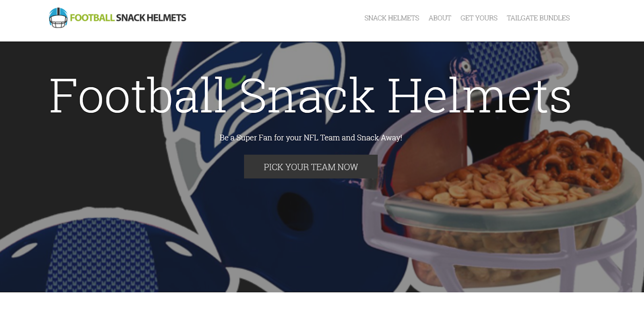This screenshot has width=644, height=312.
Task: Click the large Football Snack Helmets heading
Action: point(310,96)
